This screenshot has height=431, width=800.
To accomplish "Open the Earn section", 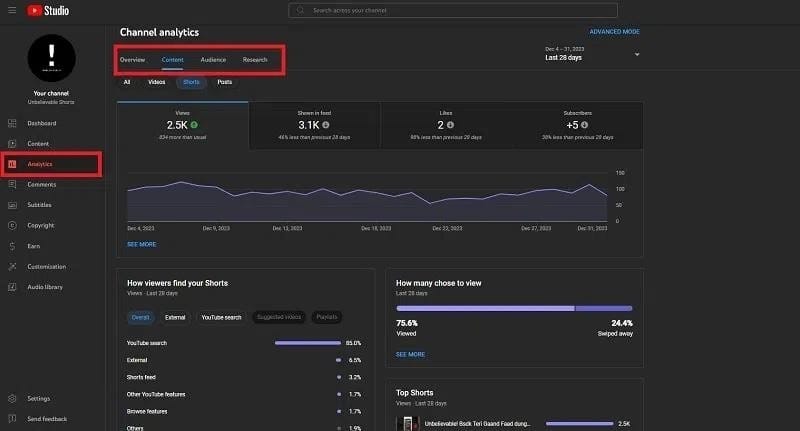I will click(34, 246).
